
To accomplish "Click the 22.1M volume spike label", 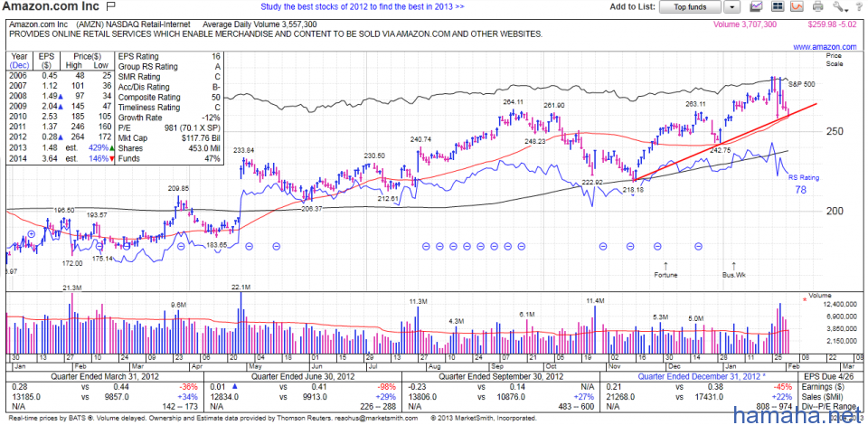I will (241, 288).
